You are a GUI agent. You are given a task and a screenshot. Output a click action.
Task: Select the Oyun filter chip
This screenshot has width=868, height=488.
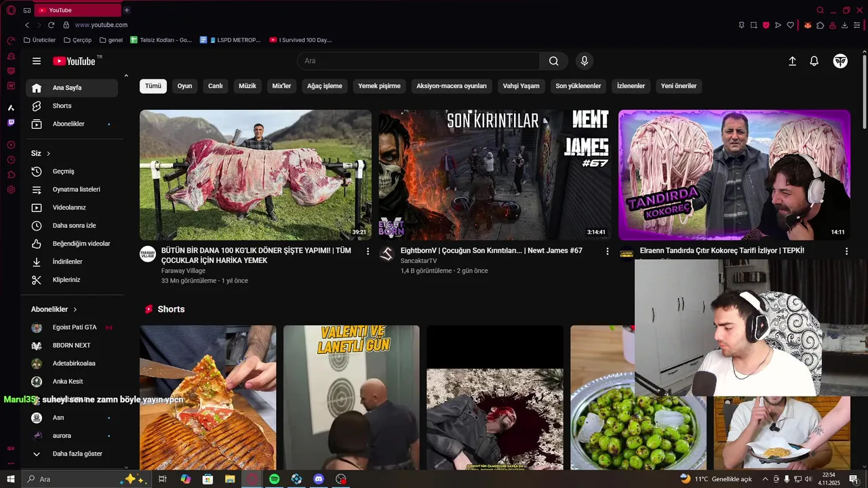click(184, 86)
